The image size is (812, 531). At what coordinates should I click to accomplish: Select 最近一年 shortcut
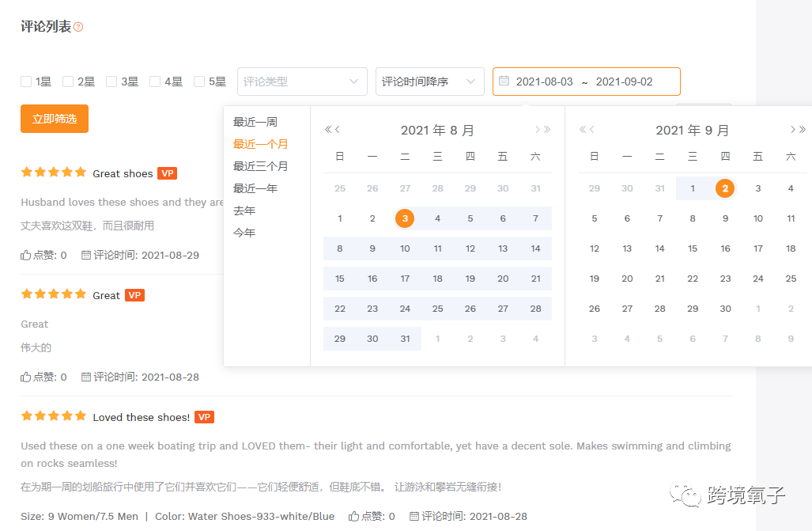coord(255,188)
